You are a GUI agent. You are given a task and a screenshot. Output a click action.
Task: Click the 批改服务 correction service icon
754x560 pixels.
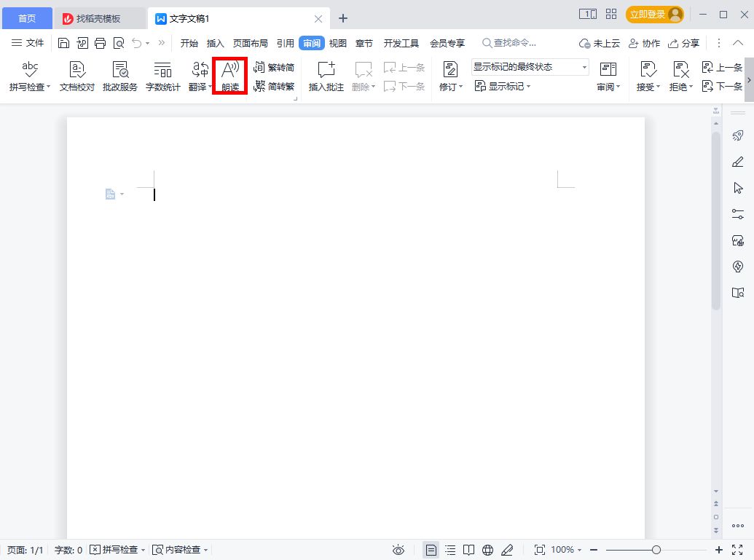[x=119, y=75]
